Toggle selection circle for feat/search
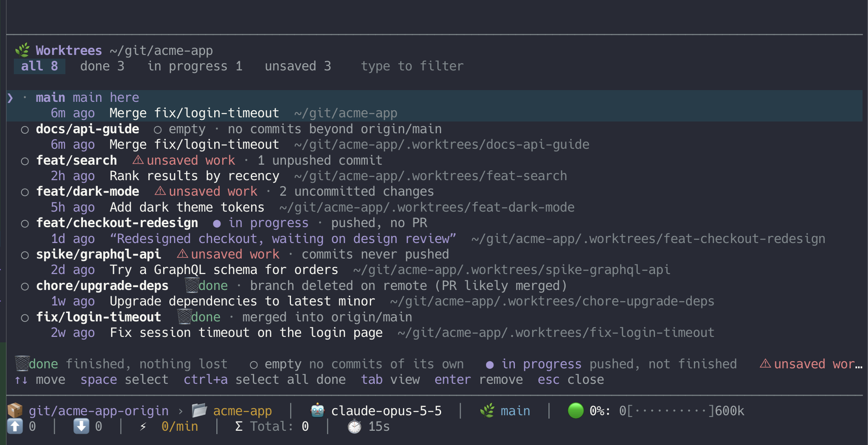Viewport: 868px width, 445px height. [x=25, y=161]
